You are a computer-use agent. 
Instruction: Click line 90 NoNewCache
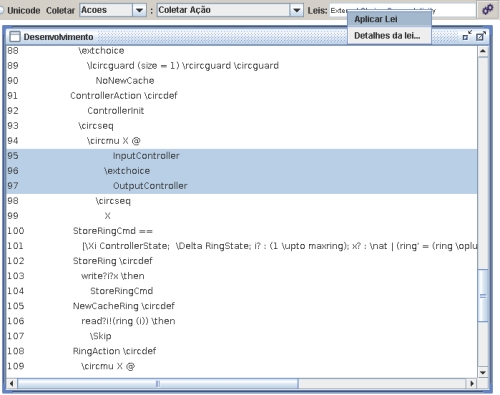pyautogui.click(x=125, y=81)
